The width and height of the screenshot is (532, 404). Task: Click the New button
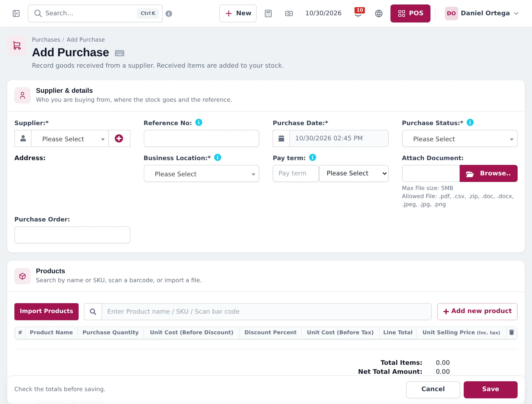[x=238, y=13]
